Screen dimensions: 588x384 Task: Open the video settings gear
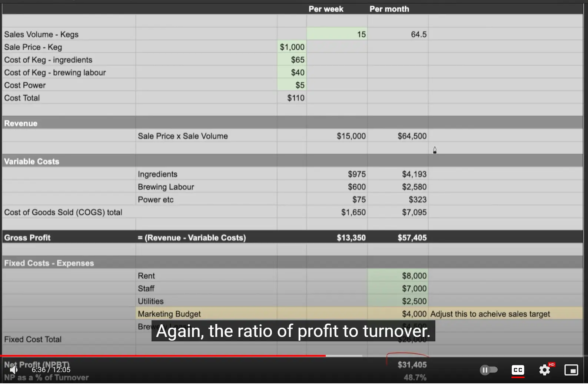(x=544, y=370)
